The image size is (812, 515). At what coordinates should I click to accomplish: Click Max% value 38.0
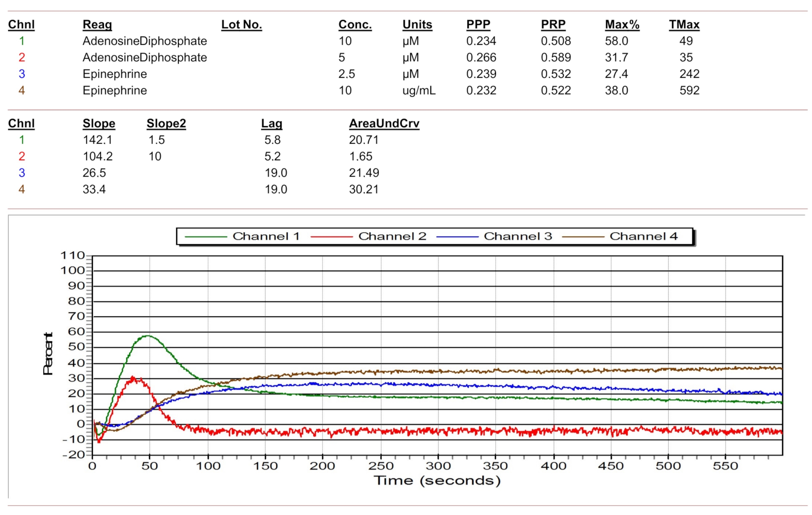point(616,90)
